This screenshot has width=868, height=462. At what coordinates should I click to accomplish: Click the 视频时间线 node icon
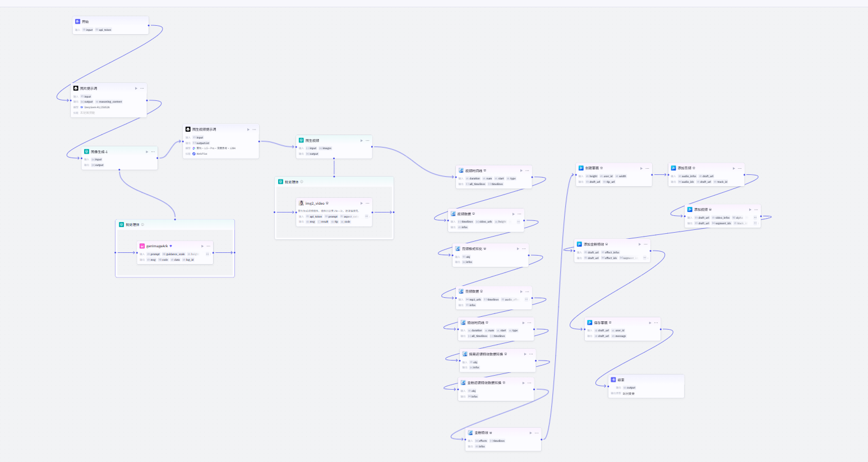click(461, 170)
